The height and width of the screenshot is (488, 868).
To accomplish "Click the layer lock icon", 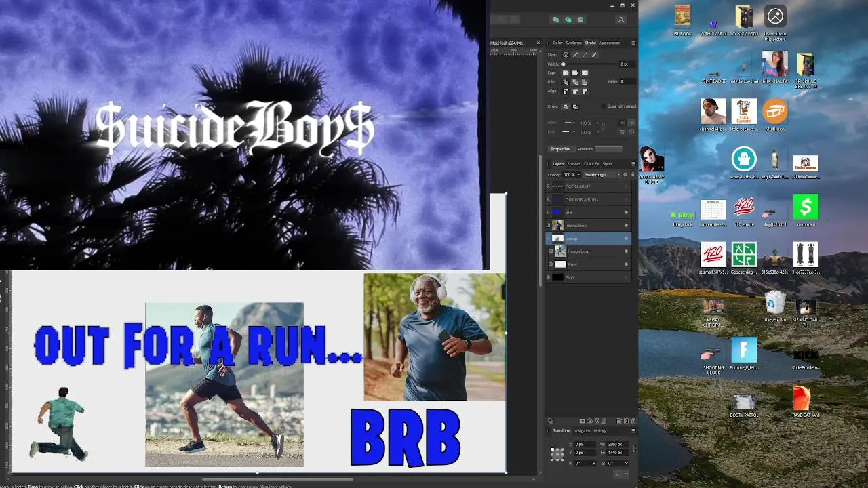I will (633, 174).
